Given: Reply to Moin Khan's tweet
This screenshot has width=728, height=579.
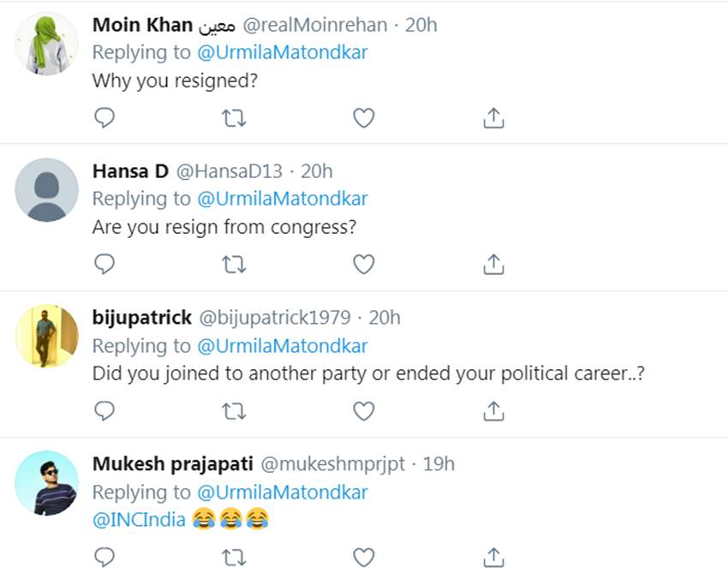Looking at the screenshot, I should (x=104, y=117).
